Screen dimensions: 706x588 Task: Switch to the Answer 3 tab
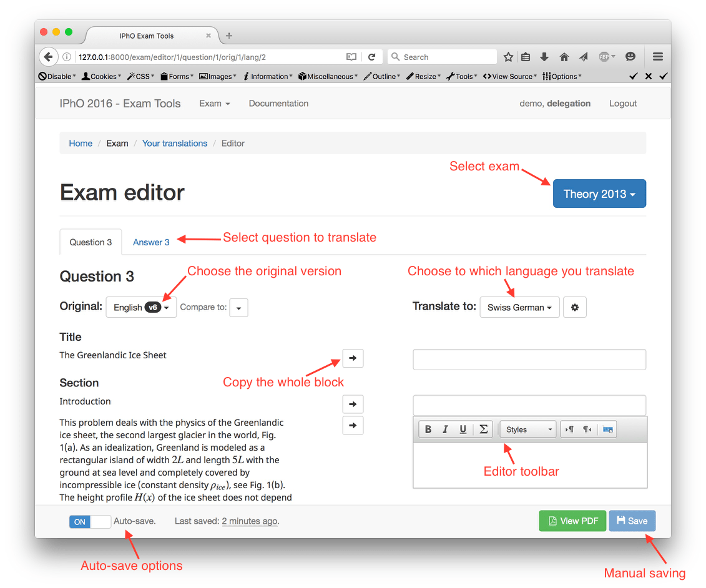151,242
